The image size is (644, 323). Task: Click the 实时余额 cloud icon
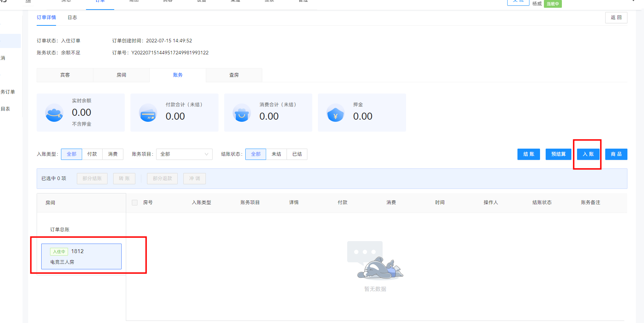coord(54,113)
